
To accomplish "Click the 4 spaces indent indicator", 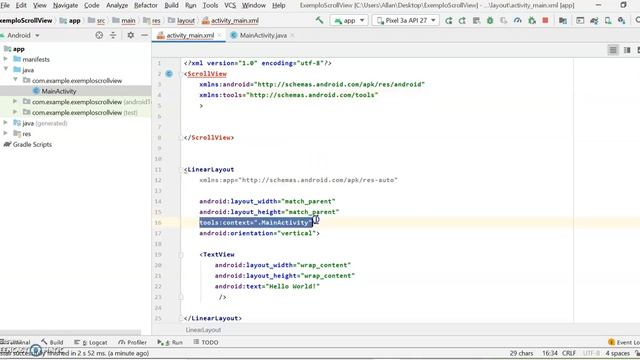I will click(618, 353).
